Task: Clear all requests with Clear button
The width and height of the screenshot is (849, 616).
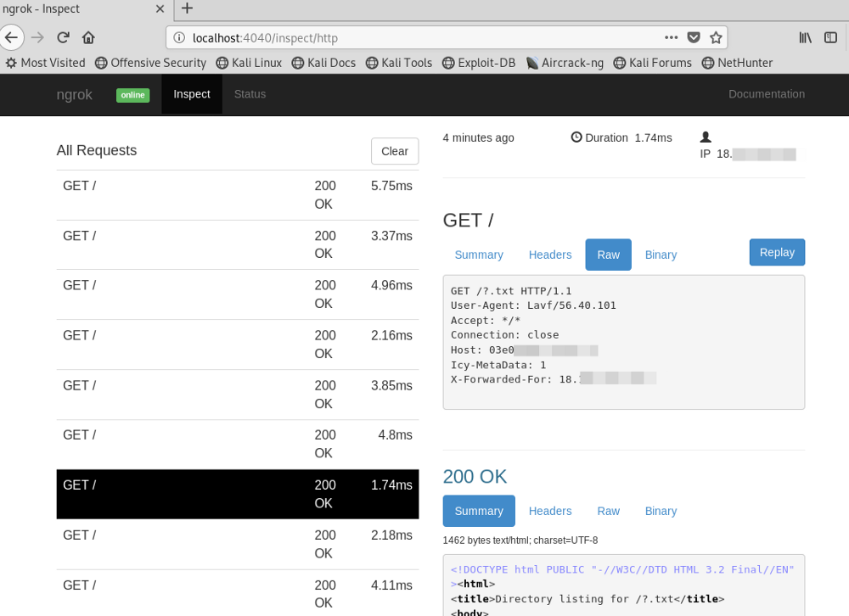Action: 395,151
